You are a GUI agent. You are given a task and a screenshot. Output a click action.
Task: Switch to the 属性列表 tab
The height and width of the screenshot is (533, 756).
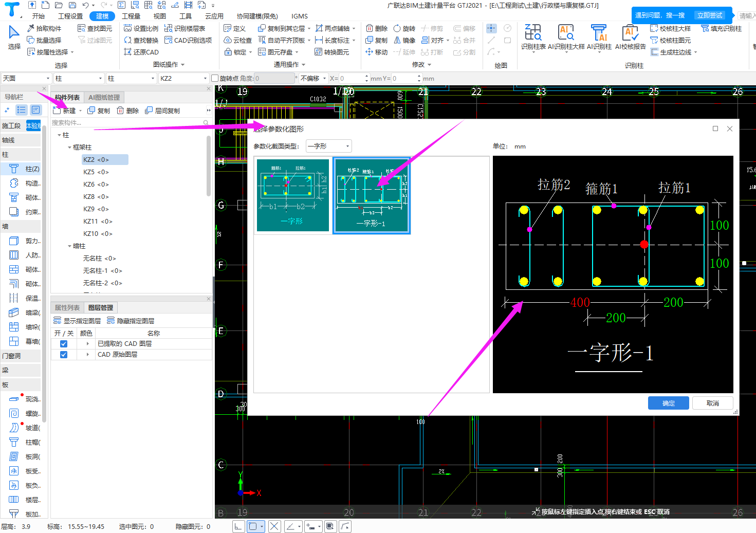(67, 307)
